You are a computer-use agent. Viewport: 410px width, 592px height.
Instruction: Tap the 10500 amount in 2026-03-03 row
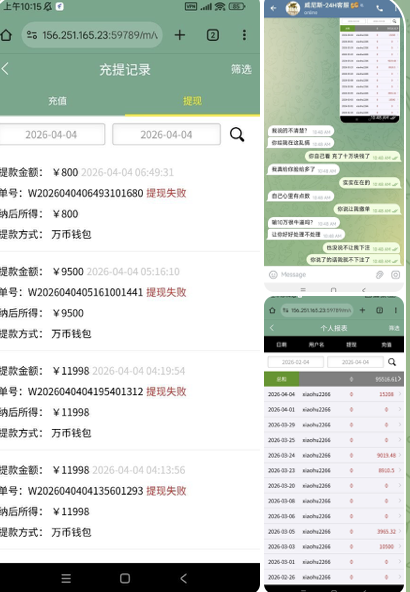387,547
